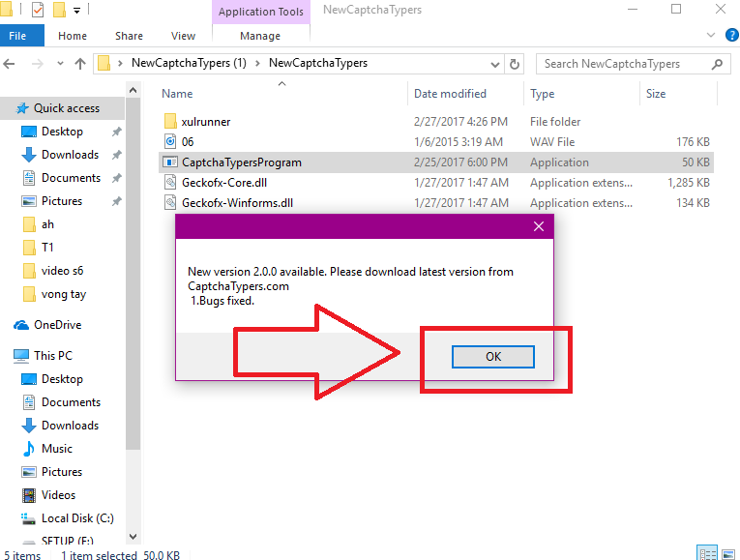Image resolution: width=740 pixels, height=560 pixels.
Task: Open pinned Downloads under Quick access
Action: [x=70, y=155]
